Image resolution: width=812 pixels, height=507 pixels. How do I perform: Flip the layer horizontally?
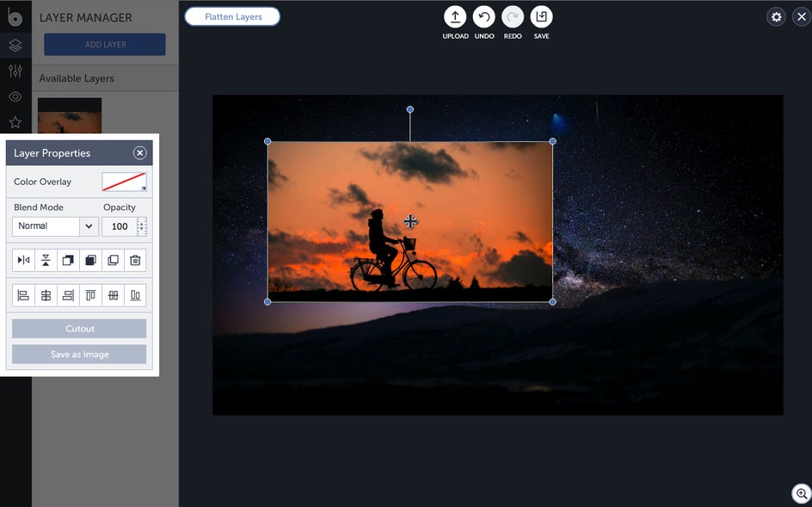pos(23,260)
